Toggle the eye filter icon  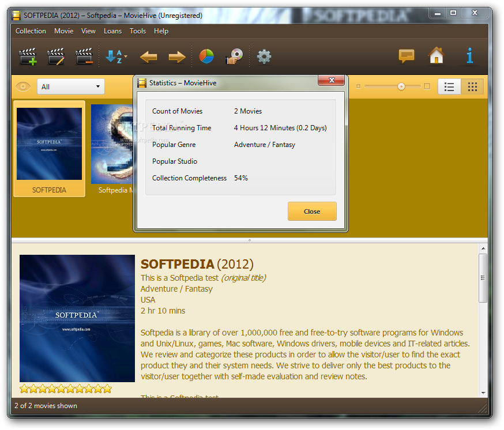click(x=23, y=86)
